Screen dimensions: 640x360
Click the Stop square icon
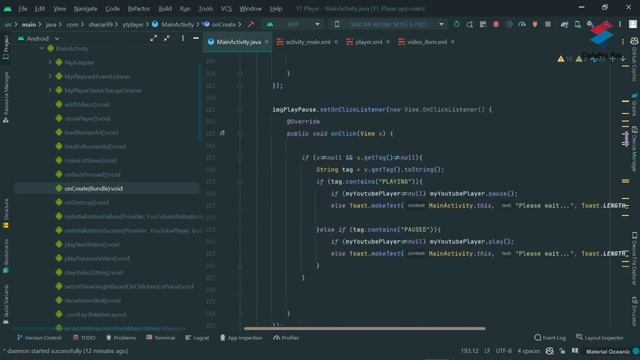(548, 24)
